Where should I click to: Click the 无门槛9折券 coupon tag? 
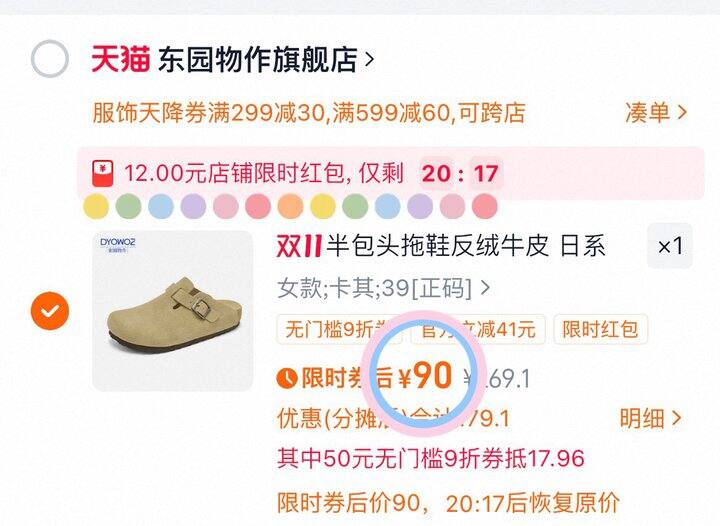[x=339, y=329]
